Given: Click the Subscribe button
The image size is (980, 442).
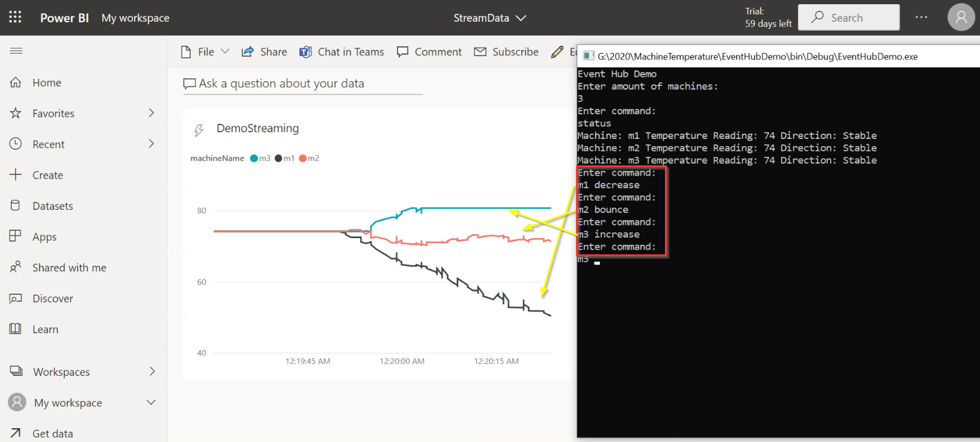Looking at the screenshot, I should (506, 52).
